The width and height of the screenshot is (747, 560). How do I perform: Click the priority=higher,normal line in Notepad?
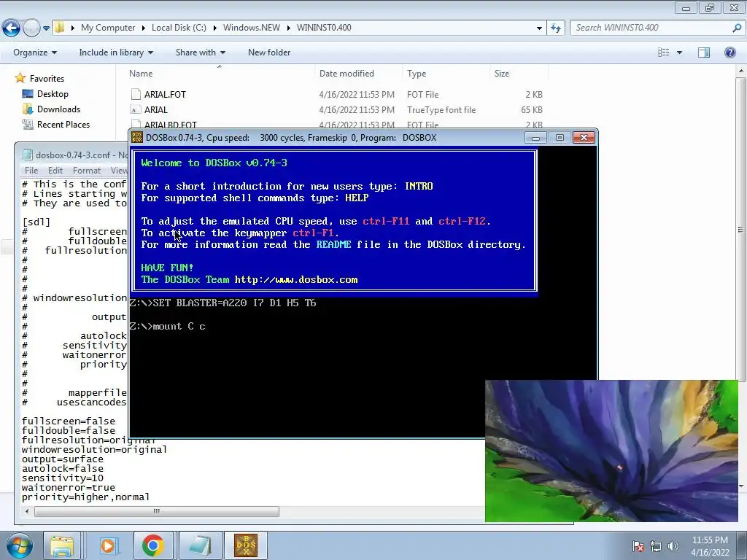[86, 497]
